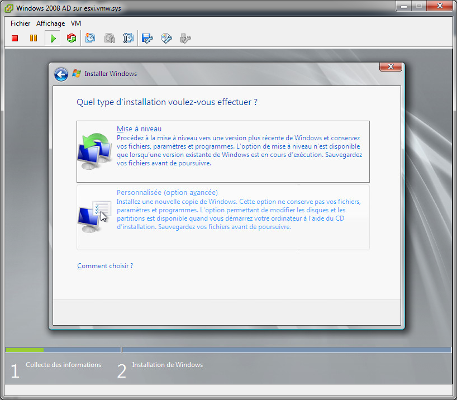Click the Quel type d'installation heading
Viewport: 457px width, 400px height.
167,102
